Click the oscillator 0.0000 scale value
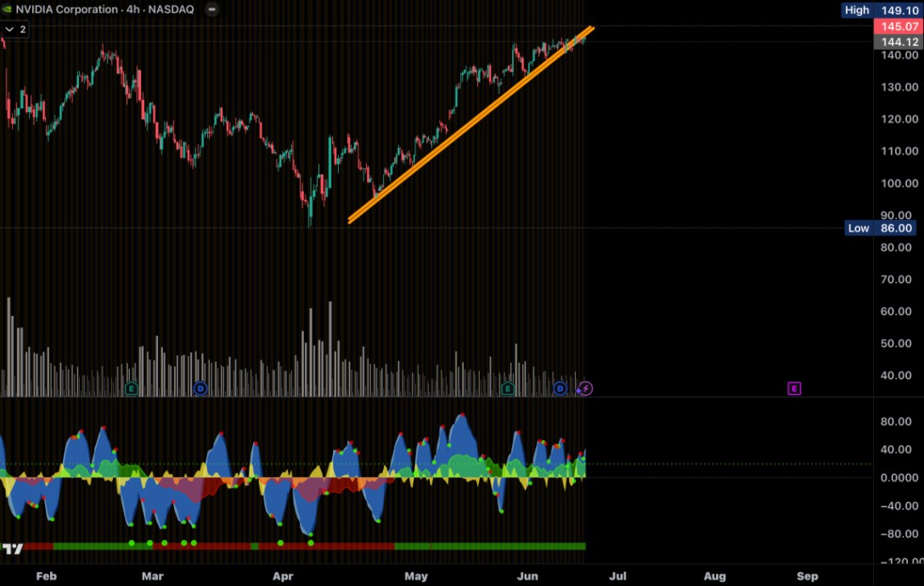The width and height of the screenshot is (924, 586). pyautogui.click(x=899, y=478)
